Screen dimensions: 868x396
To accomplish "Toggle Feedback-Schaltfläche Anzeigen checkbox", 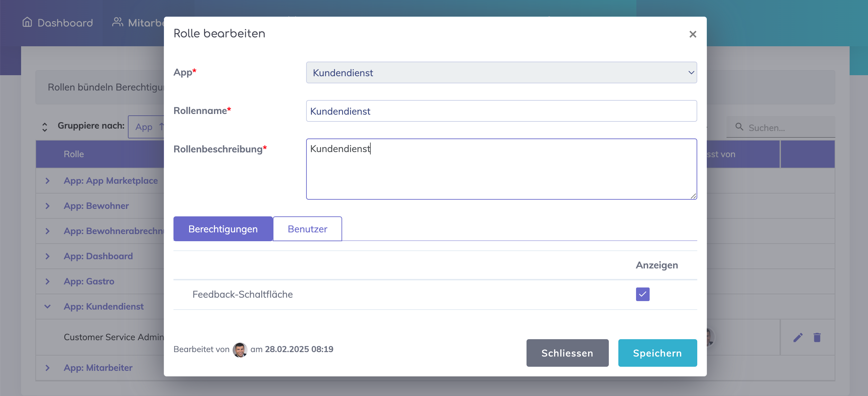I will coord(642,294).
